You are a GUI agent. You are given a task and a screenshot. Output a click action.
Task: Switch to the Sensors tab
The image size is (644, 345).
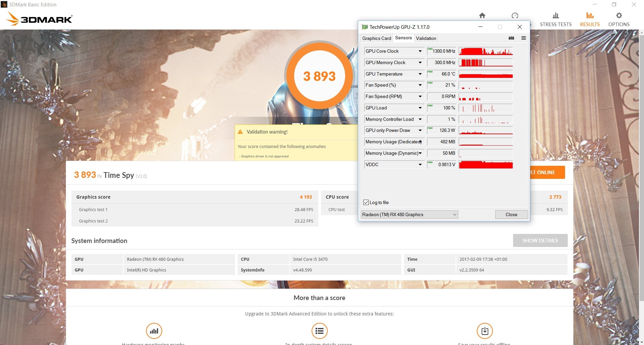point(403,38)
